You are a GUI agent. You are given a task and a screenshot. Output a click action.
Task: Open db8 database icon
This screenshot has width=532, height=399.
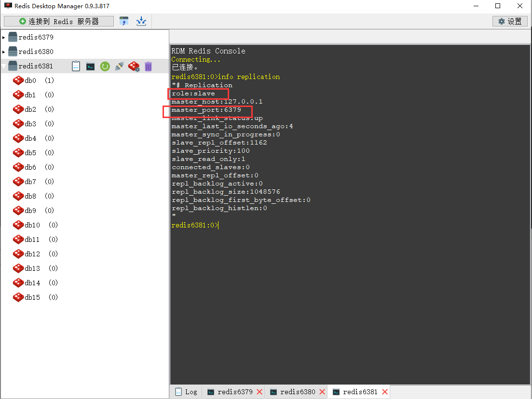(x=18, y=196)
